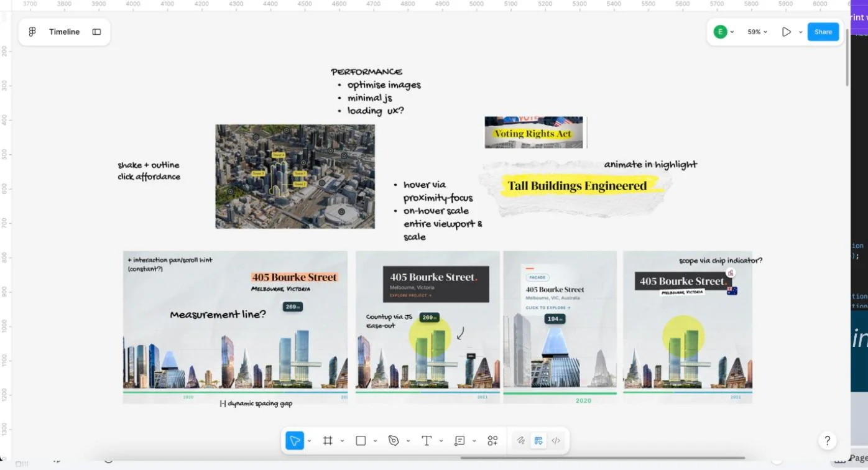Viewport: 868px width, 470px height.
Task: Select the chip indicator icon above the flag
Action: pyautogui.click(x=731, y=273)
